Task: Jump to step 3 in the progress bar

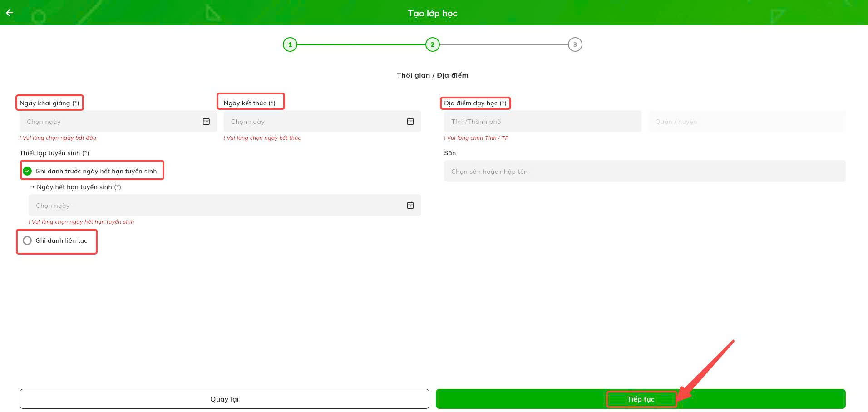Action: click(575, 44)
